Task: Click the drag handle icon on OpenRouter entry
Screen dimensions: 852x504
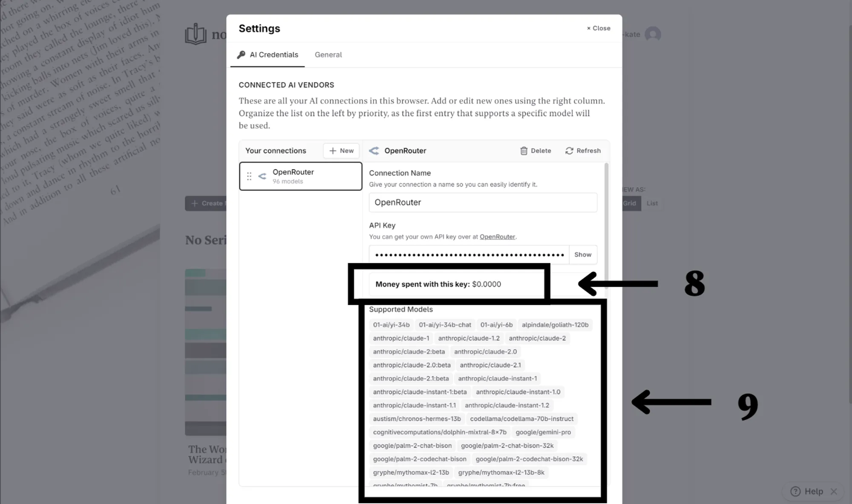Action: point(250,176)
